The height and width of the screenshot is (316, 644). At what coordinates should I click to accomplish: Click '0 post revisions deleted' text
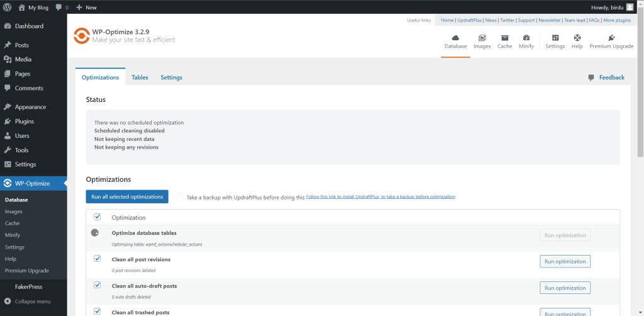click(x=133, y=271)
